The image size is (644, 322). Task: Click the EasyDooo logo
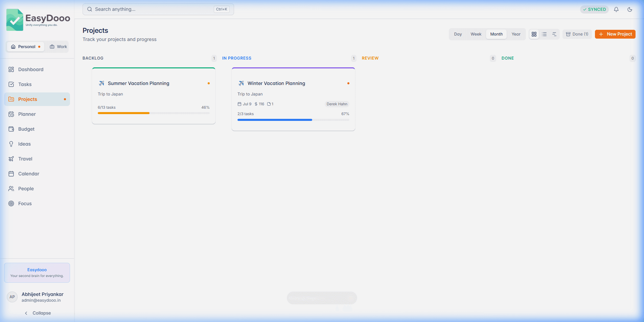38,20
